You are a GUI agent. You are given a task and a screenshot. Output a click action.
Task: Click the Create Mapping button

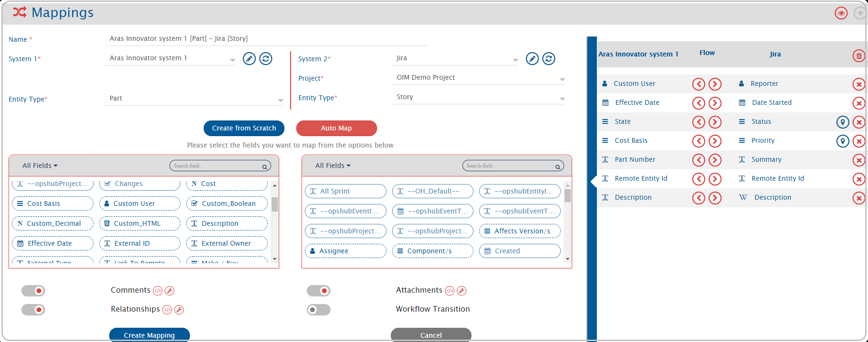pyautogui.click(x=149, y=335)
